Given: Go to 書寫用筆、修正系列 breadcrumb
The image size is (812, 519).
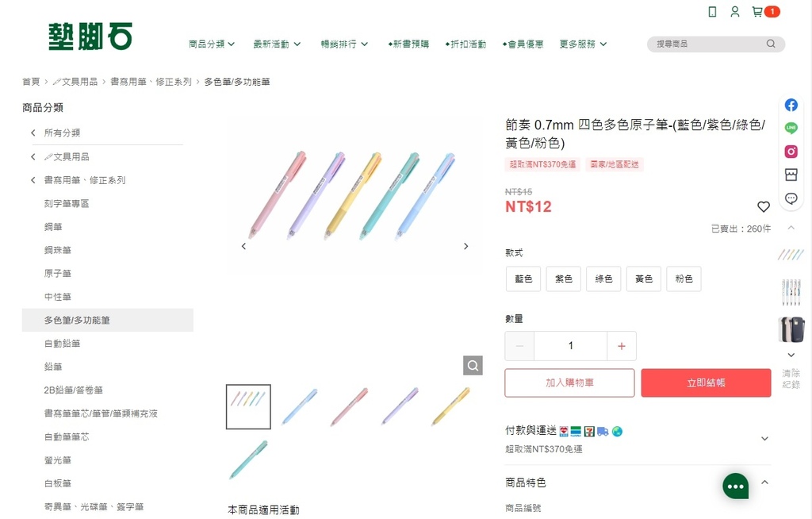Looking at the screenshot, I should (x=151, y=82).
